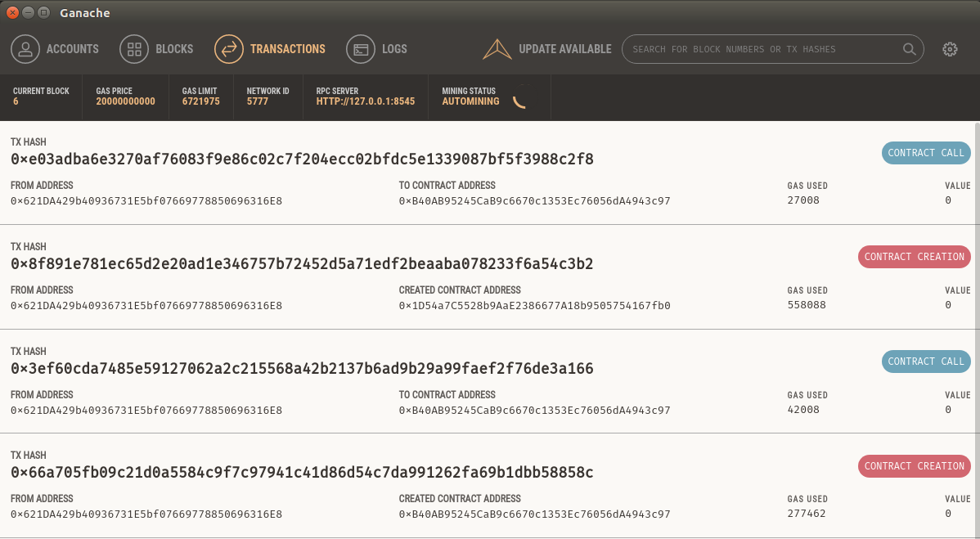980x539 pixels.
Task: Click the Transactions arrows icon
Action: pyautogui.click(x=229, y=49)
